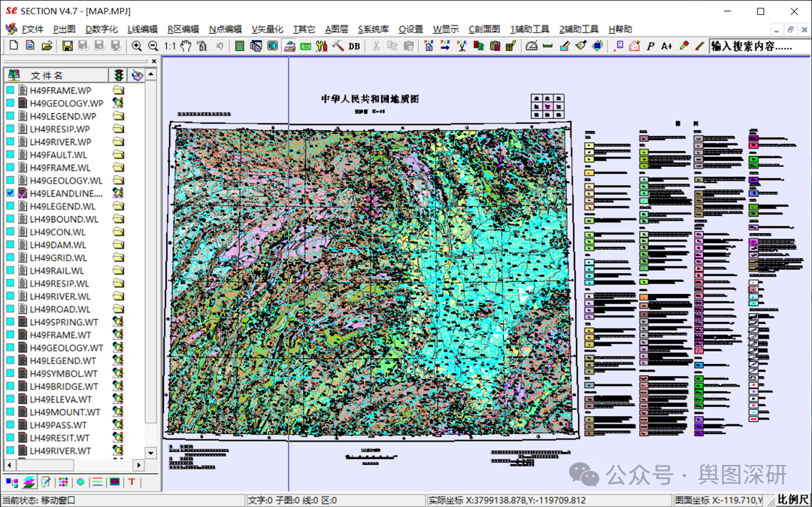Viewport: 812px width, 507px height.
Task: Click the layers stack icon in bottom panel
Action: coord(29,481)
